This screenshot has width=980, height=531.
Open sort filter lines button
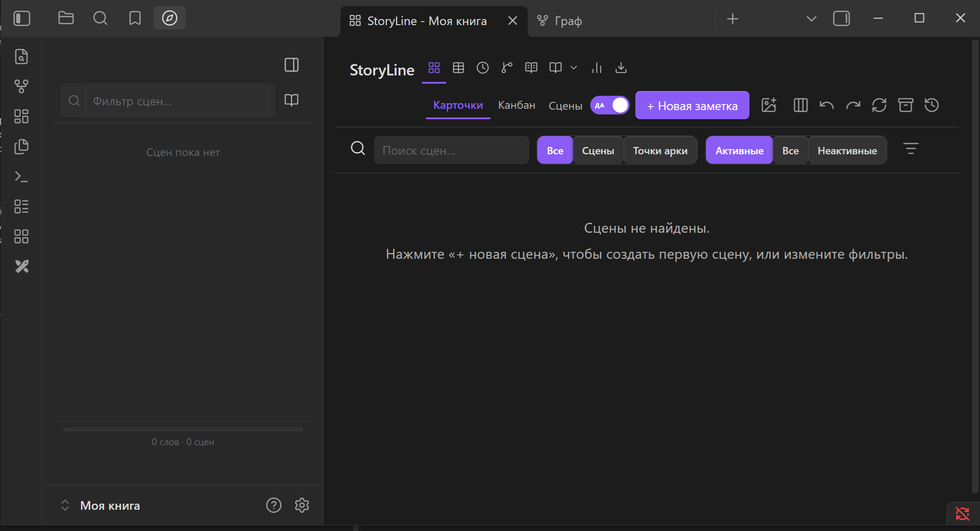tap(911, 149)
